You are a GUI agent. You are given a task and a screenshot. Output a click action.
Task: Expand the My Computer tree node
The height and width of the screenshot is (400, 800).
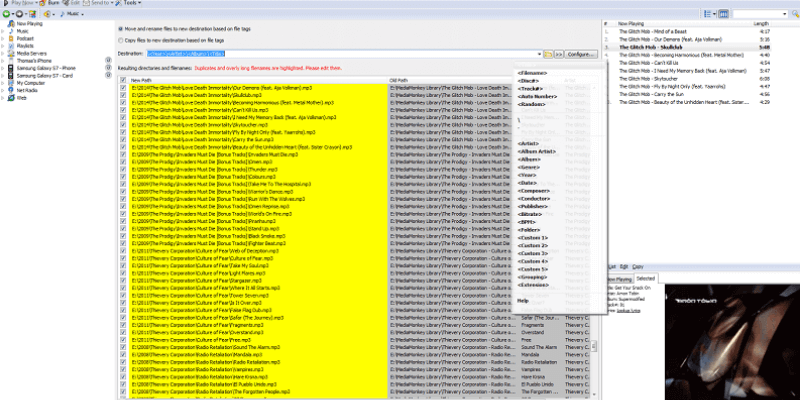click(3, 83)
